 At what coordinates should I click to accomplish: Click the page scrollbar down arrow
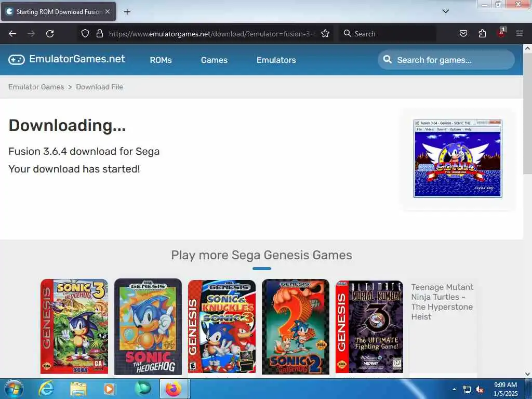(x=527, y=374)
